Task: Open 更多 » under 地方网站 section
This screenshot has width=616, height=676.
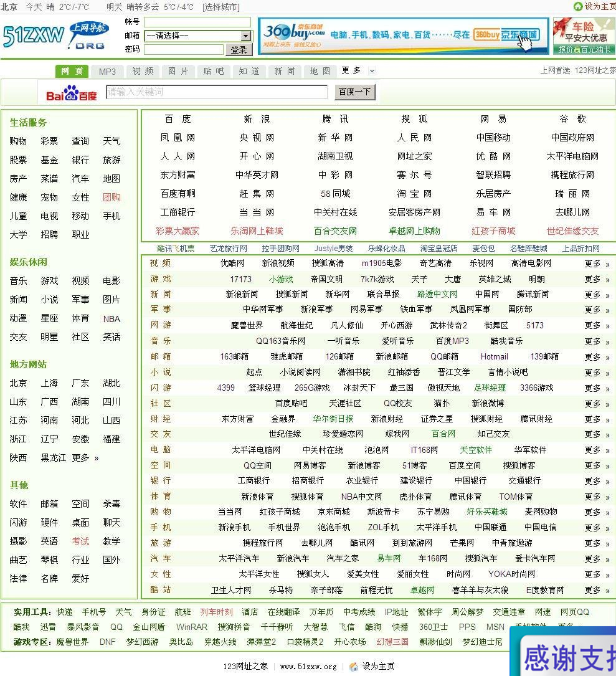Action: coord(85,458)
